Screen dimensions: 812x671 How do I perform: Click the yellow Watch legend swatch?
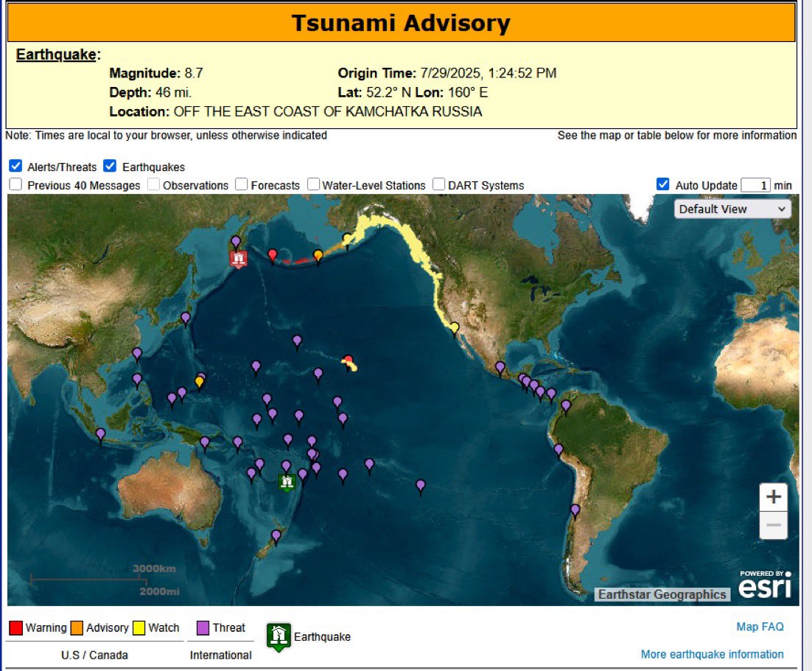click(139, 628)
